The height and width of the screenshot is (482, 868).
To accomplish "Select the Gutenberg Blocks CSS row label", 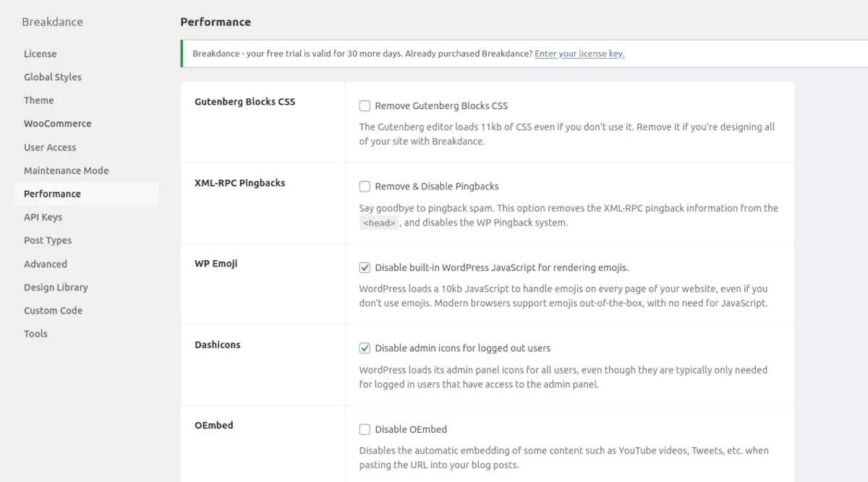I will (x=245, y=102).
